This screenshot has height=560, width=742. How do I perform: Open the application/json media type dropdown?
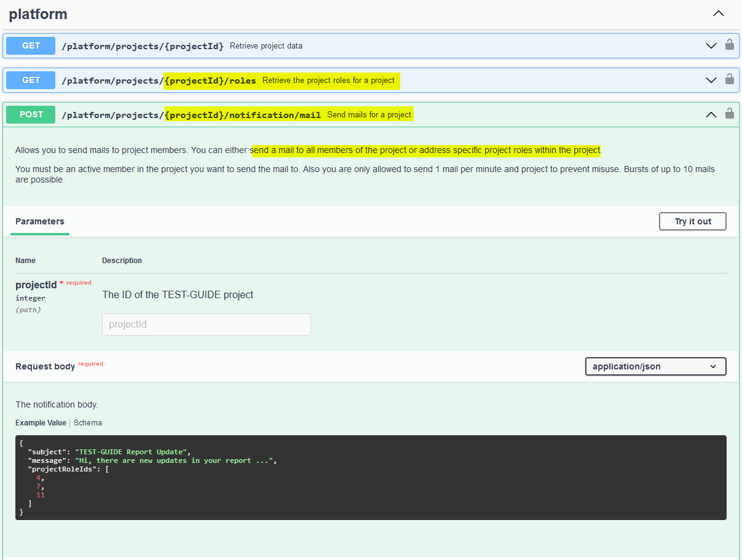tap(655, 366)
